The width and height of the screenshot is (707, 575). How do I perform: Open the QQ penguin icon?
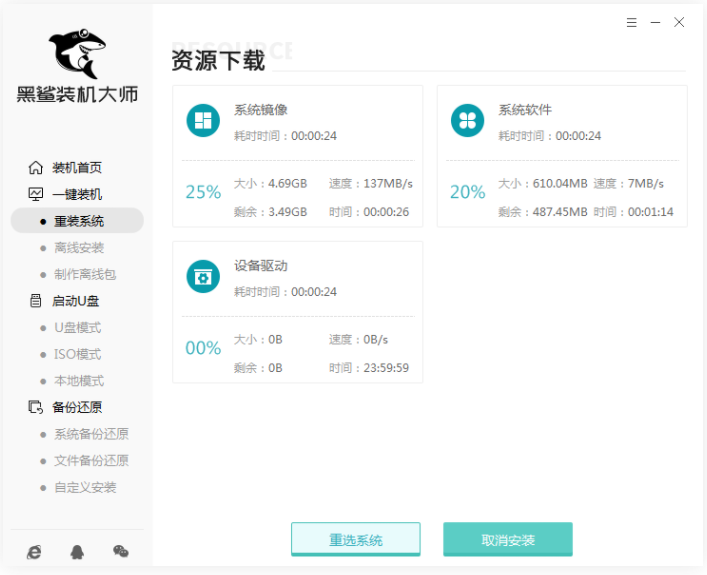point(77,551)
